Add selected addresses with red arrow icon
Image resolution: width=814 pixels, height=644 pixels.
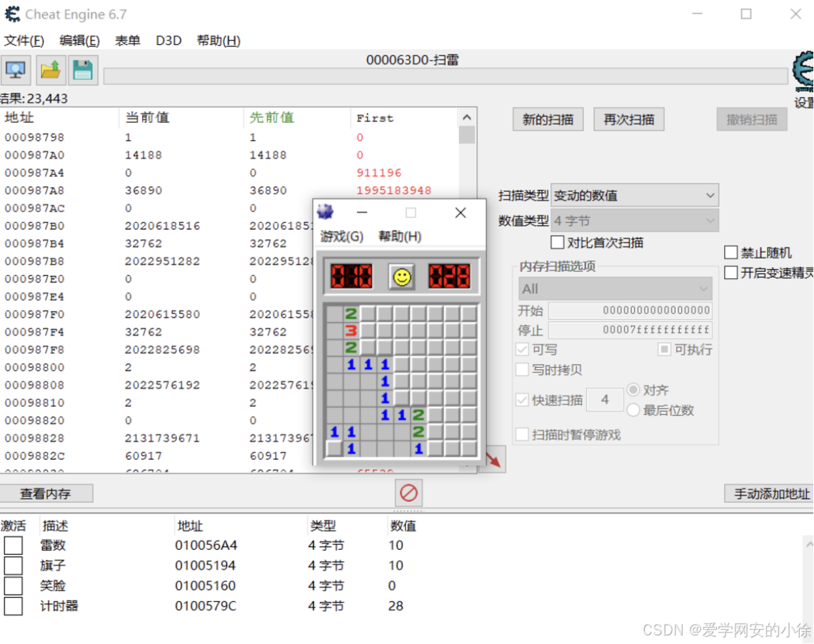click(x=493, y=459)
